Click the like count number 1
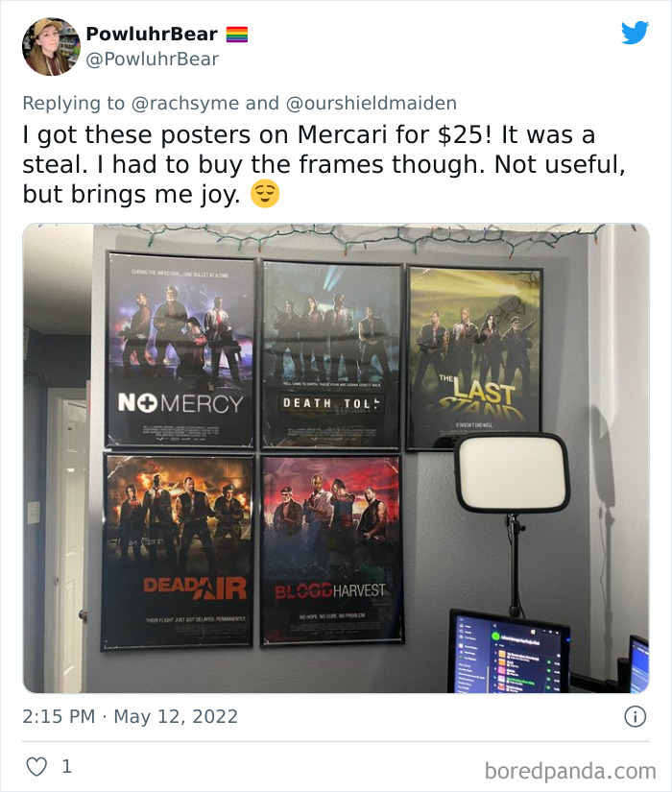672x792 pixels. 66,767
